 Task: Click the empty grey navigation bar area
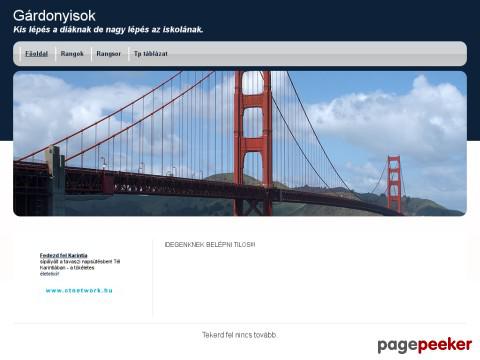(x=317, y=53)
